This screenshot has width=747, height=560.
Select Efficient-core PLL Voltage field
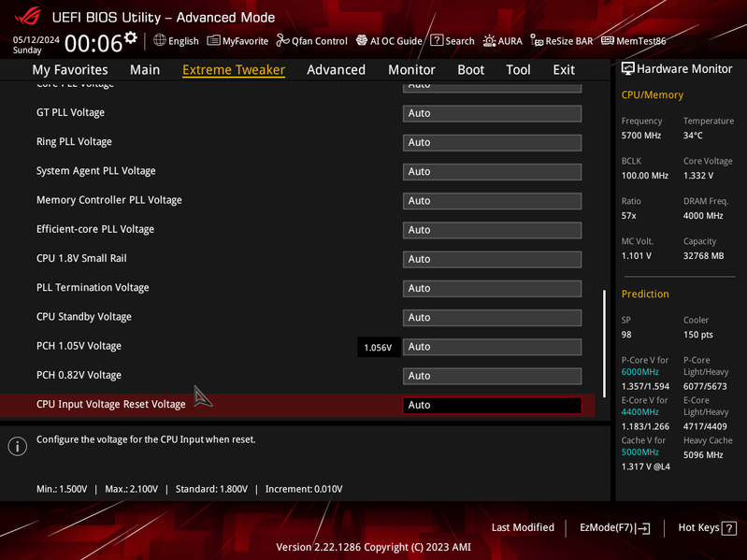492,230
